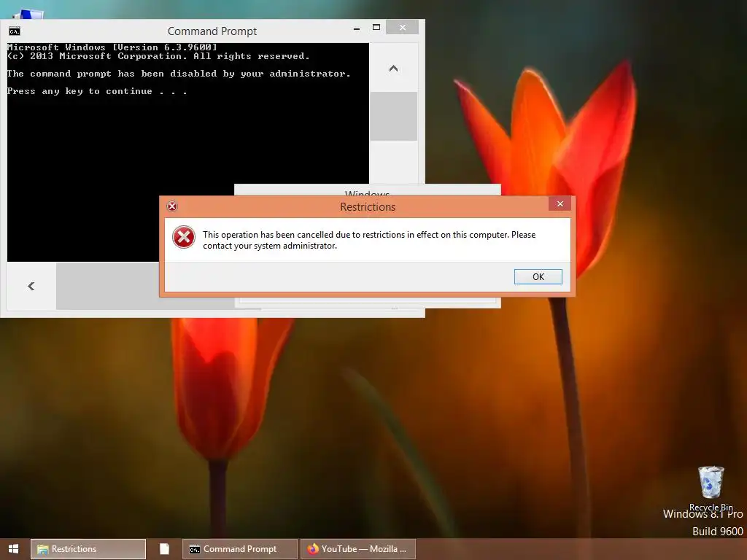Click the Command Prompt horizontal scrollbar thumb

coord(108,286)
